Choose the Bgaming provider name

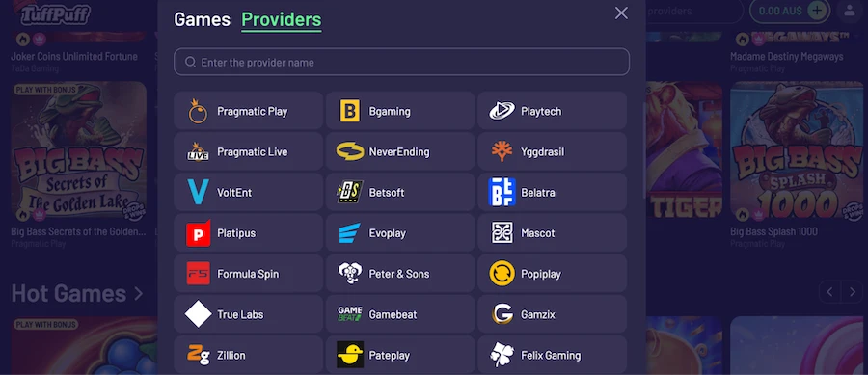390,111
